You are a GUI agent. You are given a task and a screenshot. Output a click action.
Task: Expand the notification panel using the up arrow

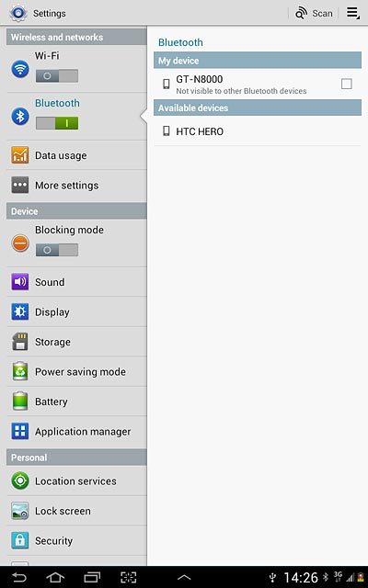pos(184,578)
